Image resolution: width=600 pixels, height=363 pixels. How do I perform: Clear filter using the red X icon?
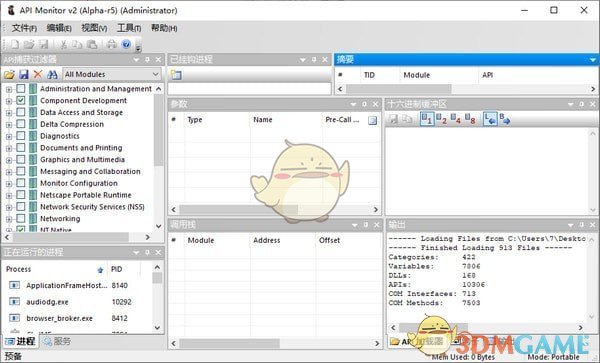pos(38,74)
